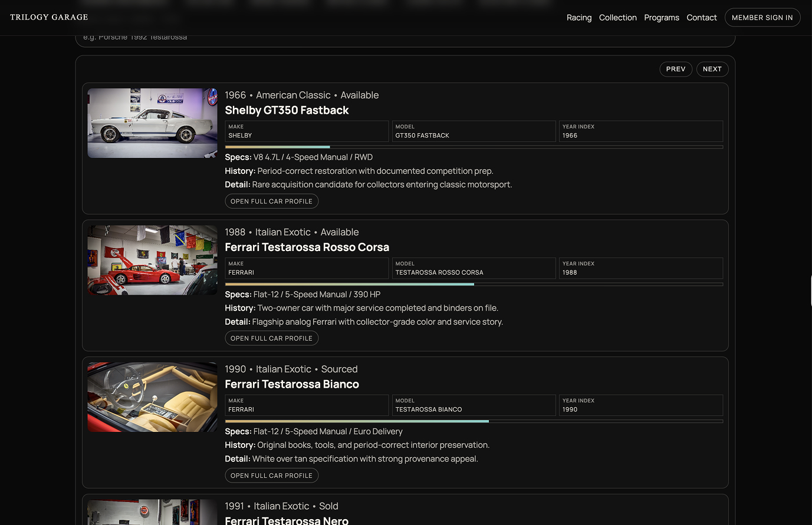The height and width of the screenshot is (525, 812).
Task: Open full car profile for Testarossa Bianco
Action: tap(271, 475)
